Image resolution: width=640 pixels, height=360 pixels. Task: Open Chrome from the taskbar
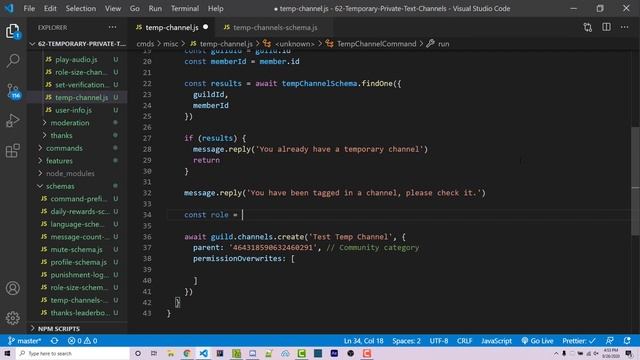click(x=187, y=353)
